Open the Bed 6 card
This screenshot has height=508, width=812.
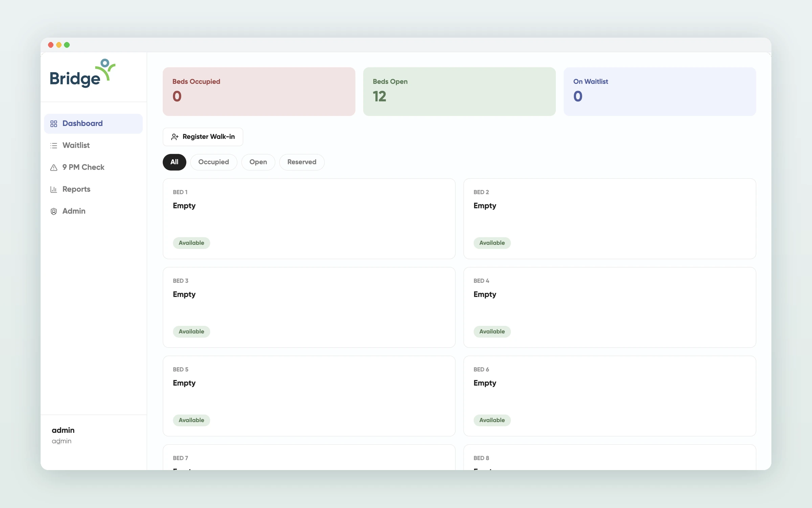[x=609, y=396]
